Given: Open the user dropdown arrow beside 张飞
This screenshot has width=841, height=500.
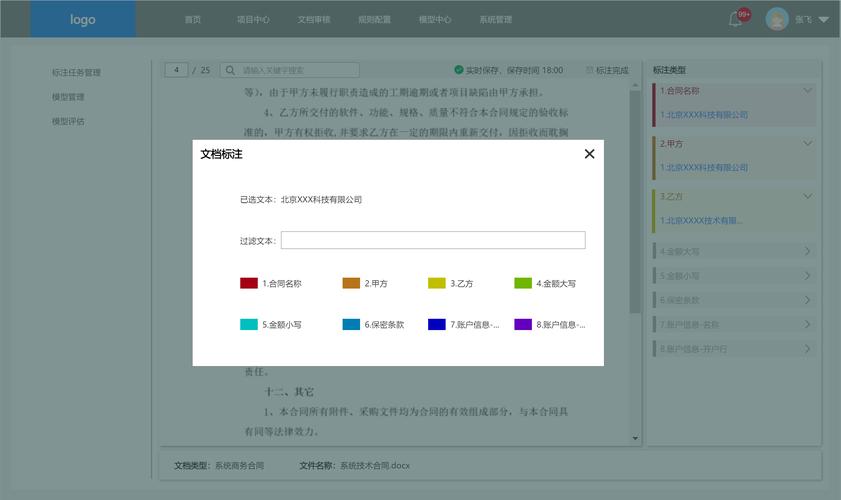Looking at the screenshot, I should click(x=823, y=20).
